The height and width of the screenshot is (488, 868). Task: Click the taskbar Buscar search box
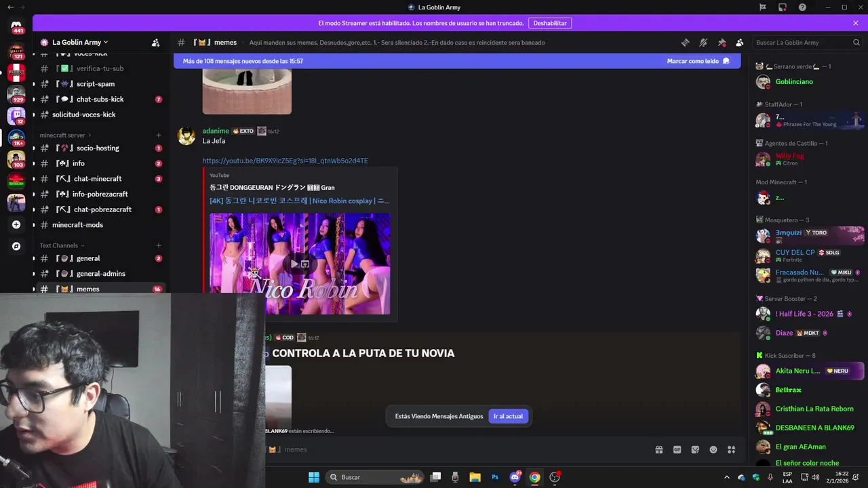tap(375, 477)
